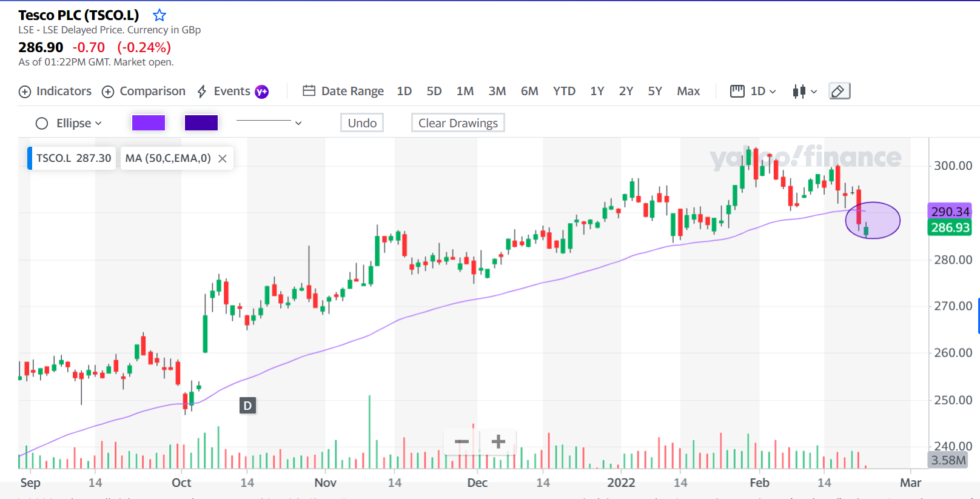This screenshot has width=980, height=499.
Task: Click the 3.58M volume label
Action: pyautogui.click(x=948, y=460)
